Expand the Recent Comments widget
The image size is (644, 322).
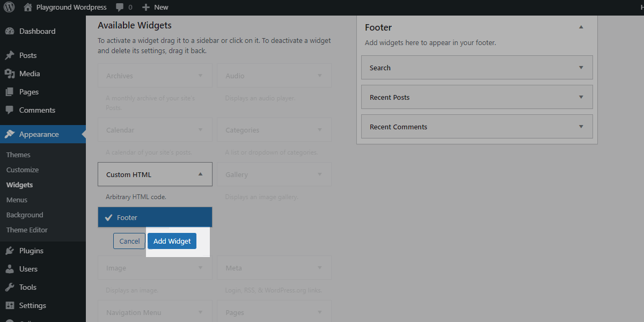coord(581,127)
